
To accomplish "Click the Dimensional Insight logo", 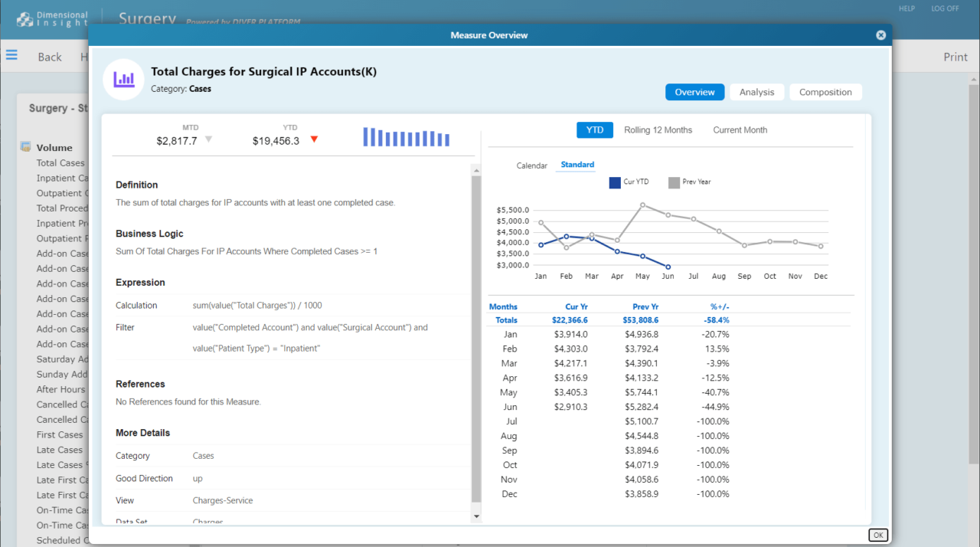I will point(52,18).
